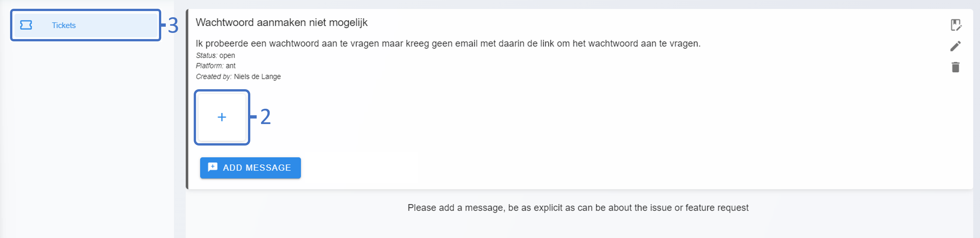Delete the ticket with trash icon
980x238 pixels.
(956, 67)
